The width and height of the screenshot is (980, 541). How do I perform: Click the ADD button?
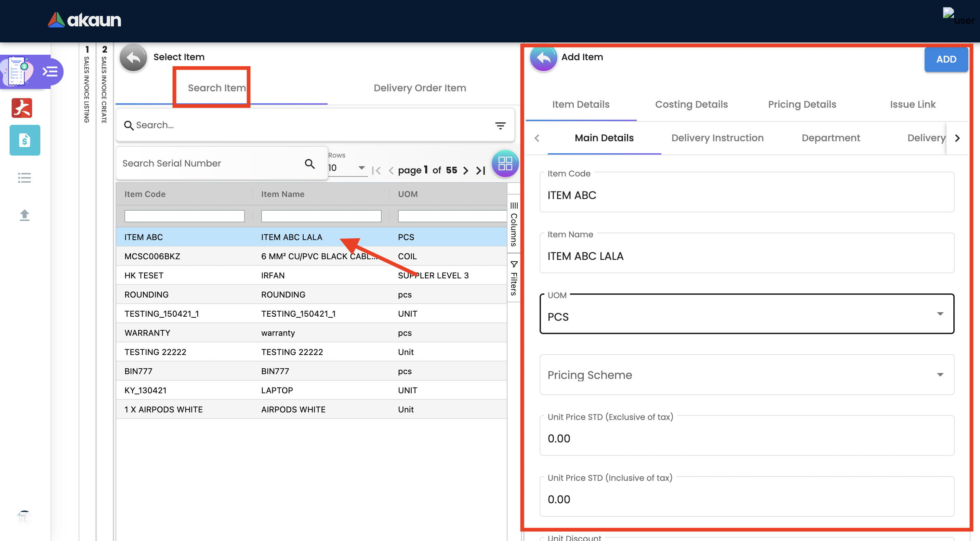tap(946, 60)
